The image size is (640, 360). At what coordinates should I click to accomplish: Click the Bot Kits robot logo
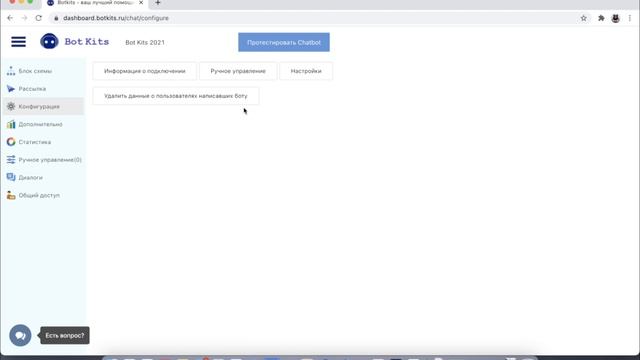coord(49,42)
